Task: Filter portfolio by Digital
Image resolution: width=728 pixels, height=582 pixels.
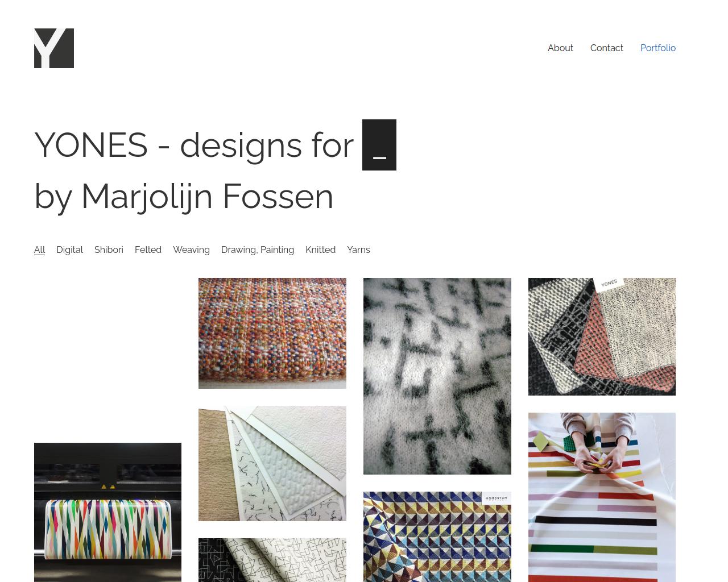Action: point(69,250)
